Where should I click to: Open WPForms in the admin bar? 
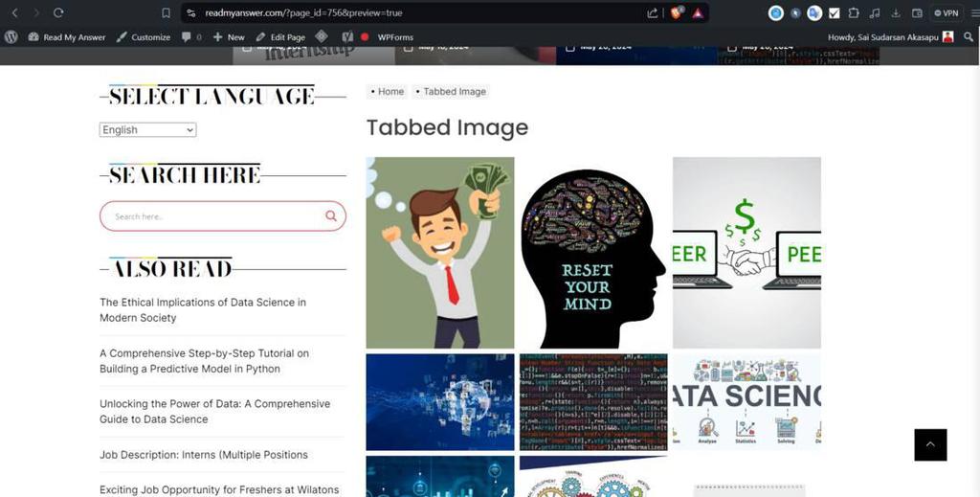pyautogui.click(x=395, y=37)
